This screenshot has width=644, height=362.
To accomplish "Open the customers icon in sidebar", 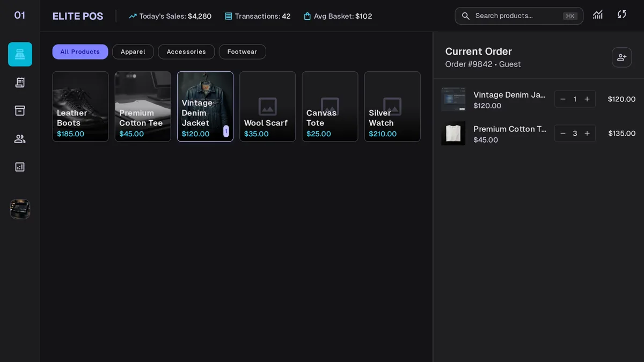I will click(20, 139).
